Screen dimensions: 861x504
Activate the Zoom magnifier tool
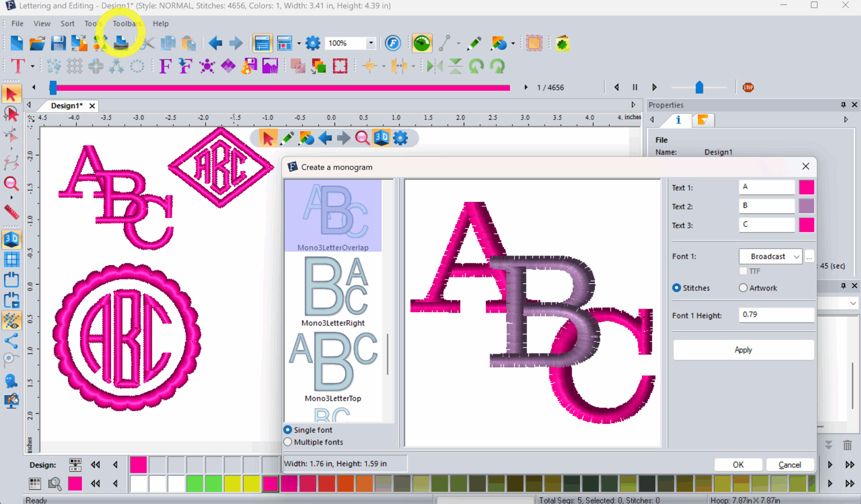pyautogui.click(x=12, y=184)
